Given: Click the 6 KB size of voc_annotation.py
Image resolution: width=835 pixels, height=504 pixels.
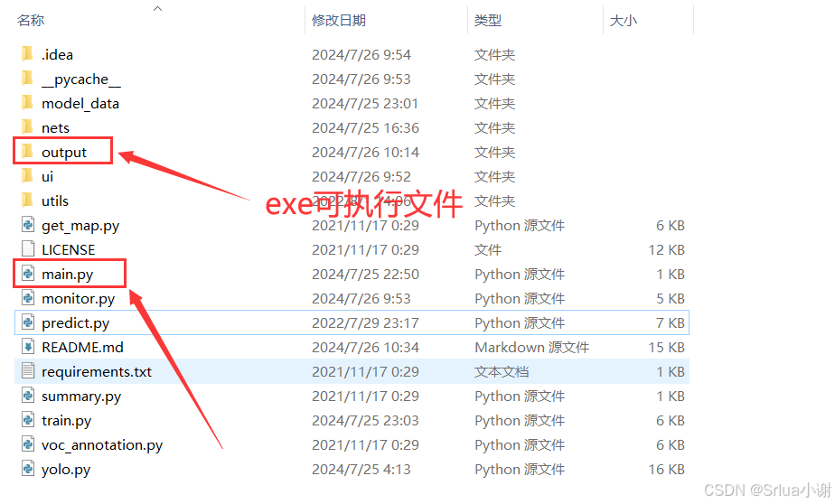Looking at the screenshot, I should pyautogui.click(x=671, y=445).
